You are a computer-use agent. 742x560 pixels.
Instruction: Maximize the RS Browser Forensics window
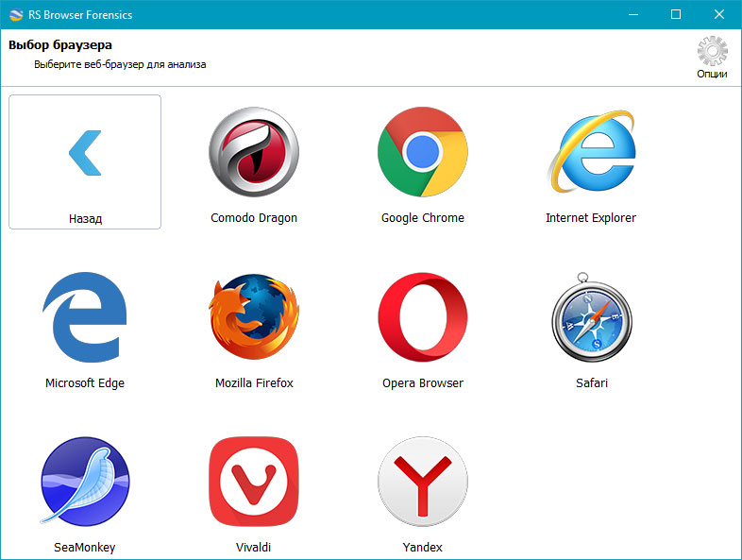676,15
